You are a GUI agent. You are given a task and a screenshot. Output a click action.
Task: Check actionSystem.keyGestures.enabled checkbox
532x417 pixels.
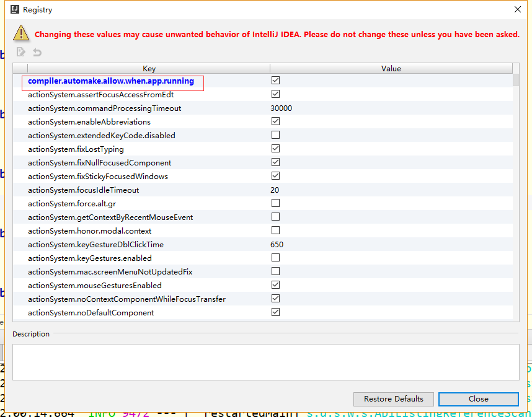(x=275, y=258)
